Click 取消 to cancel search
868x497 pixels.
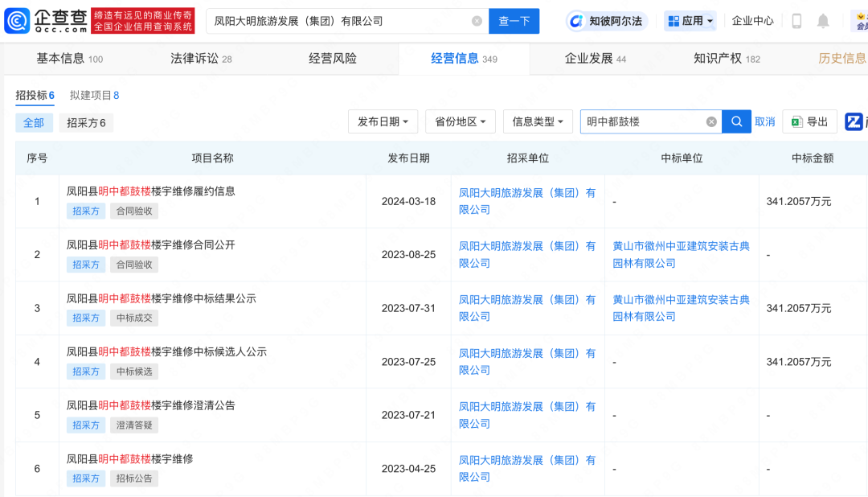coord(764,122)
